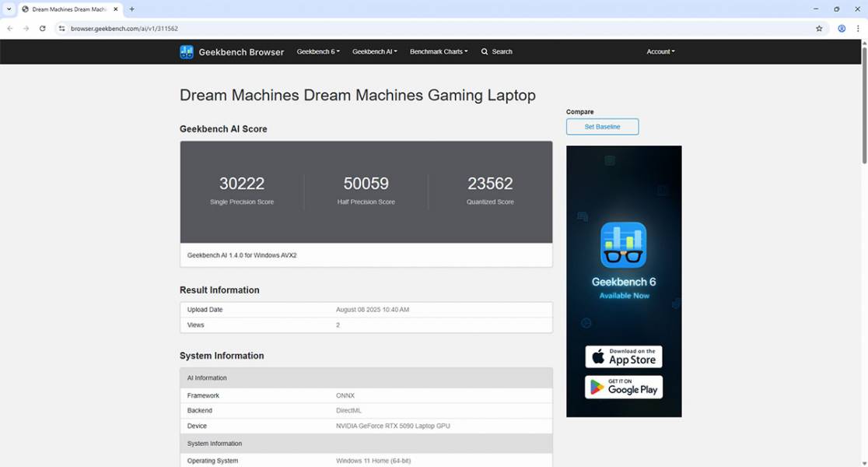Click the Get it on Google Play badge
The height and width of the screenshot is (467, 868).
[623, 387]
